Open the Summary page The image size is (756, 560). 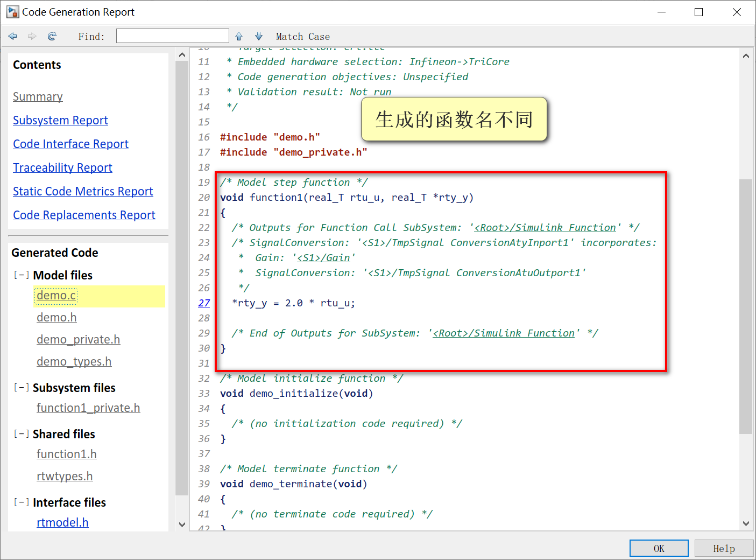coord(38,96)
